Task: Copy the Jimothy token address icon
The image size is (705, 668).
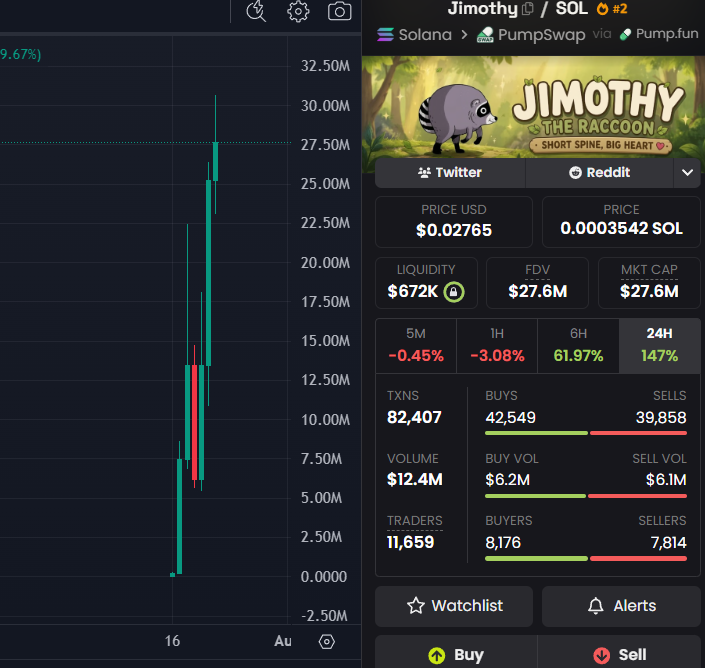Action: coord(528,9)
